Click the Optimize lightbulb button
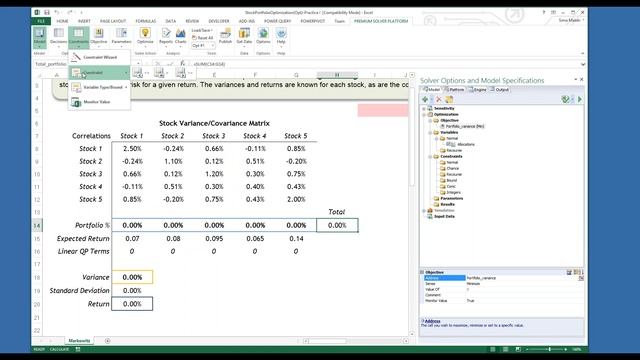Viewport: 640px width, 360px height. click(x=145, y=38)
